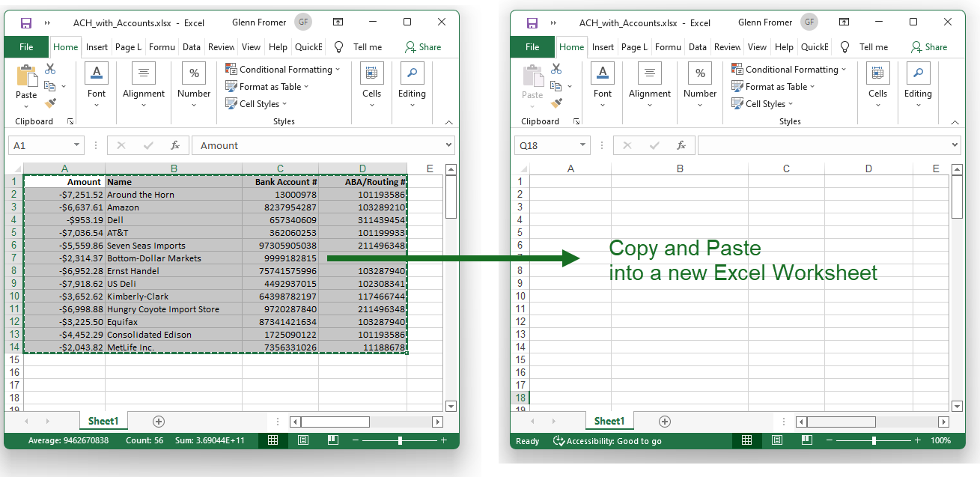Open Help tab in right window
The image size is (980, 477).
pos(784,46)
